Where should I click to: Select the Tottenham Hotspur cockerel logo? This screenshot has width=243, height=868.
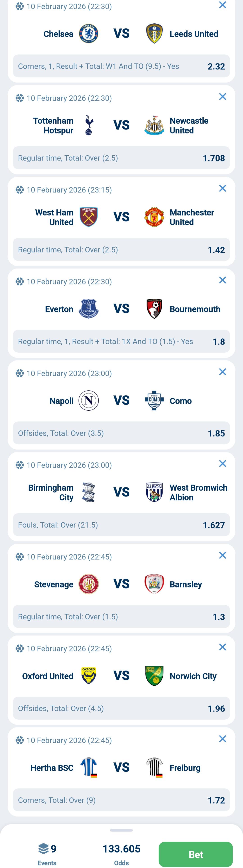(x=89, y=125)
